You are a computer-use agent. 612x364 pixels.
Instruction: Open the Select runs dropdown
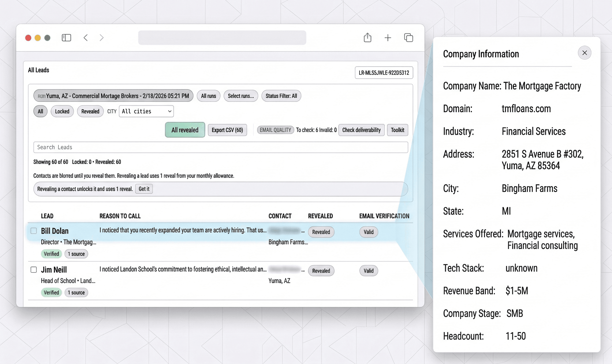coord(241,96)
